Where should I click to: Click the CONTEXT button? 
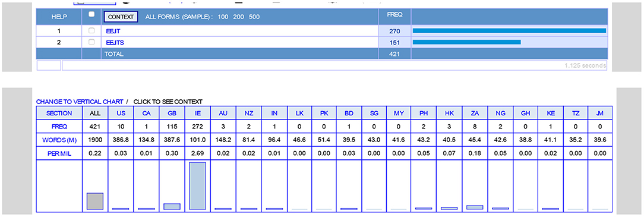click(x=121, y=17)
